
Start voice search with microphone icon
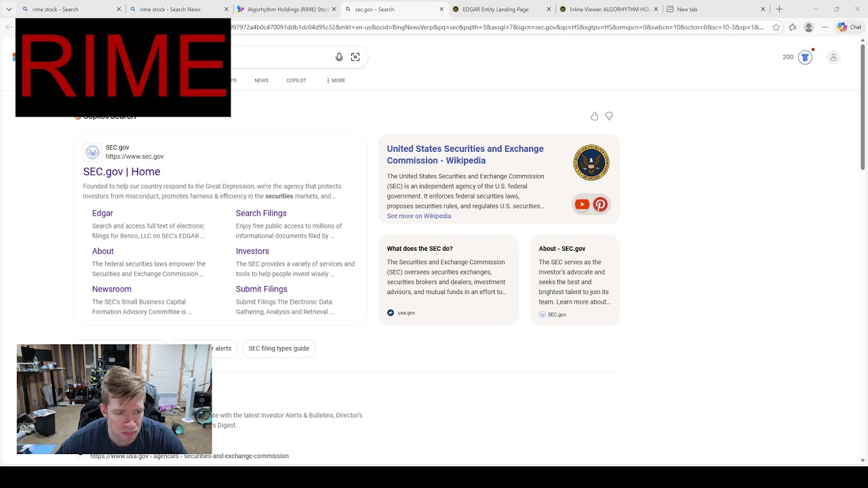point(339,57)
